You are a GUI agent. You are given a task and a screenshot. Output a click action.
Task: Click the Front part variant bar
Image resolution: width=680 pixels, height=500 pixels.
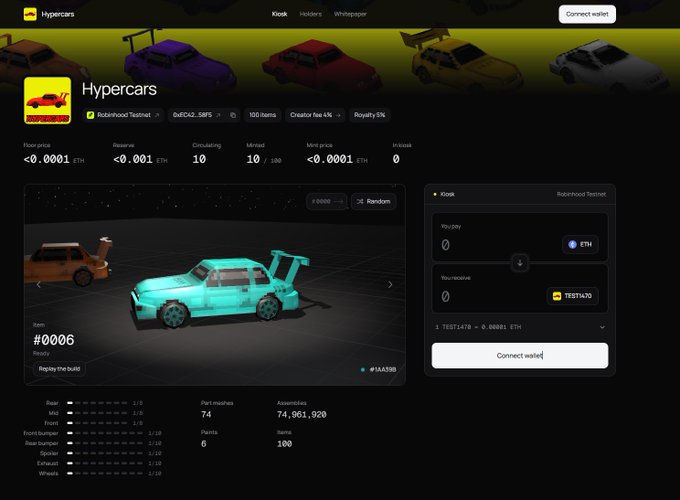(x=97, y=423)
